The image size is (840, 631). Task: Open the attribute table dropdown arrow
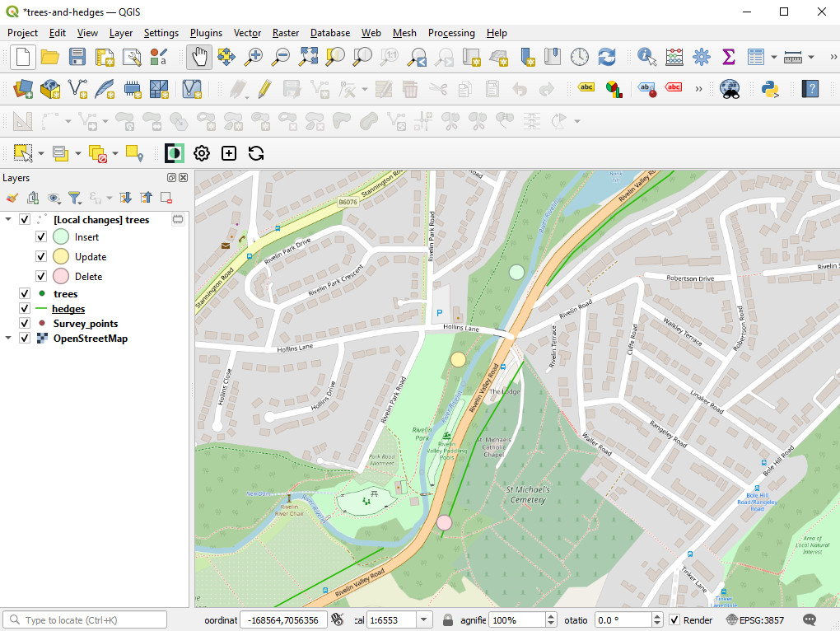[x=773, y=57]
